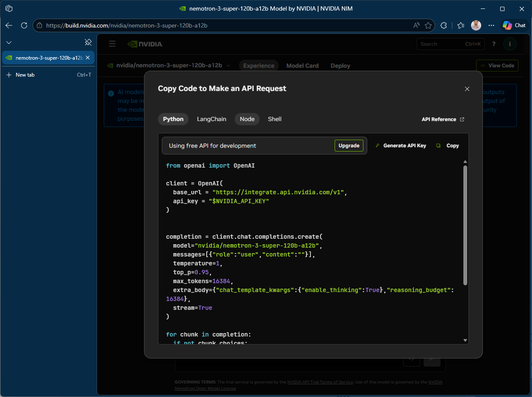
Task: Open browser Settings and more menu
Action: tap(491, 25)
